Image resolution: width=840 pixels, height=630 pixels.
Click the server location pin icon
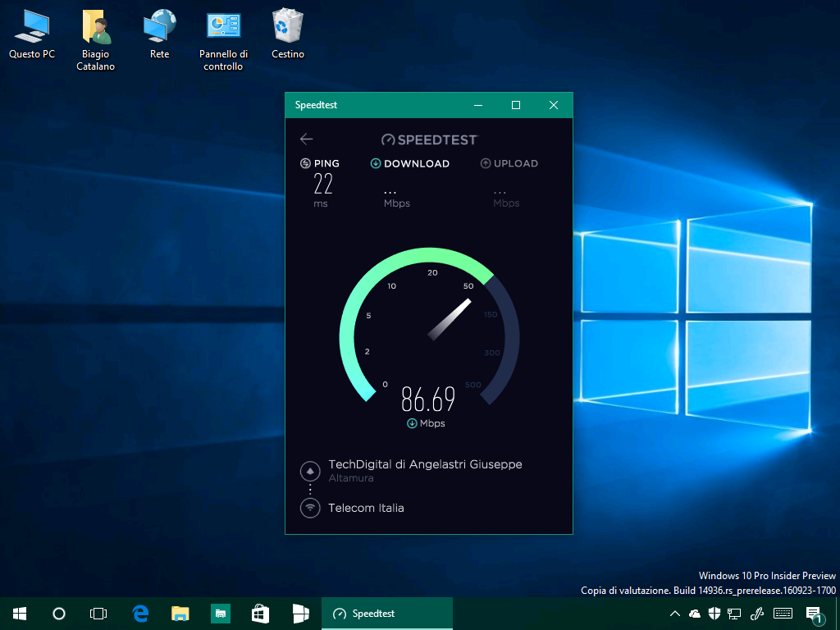[x=310, y=472]
